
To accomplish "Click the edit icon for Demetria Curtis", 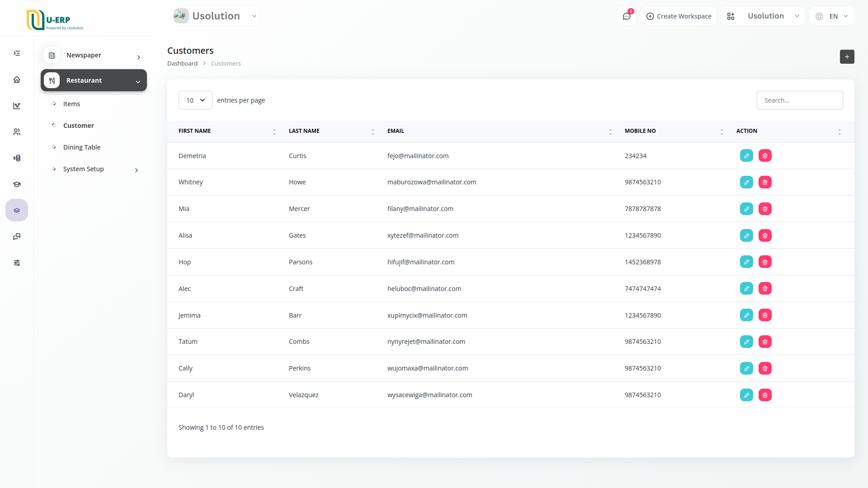I will 746,156.
